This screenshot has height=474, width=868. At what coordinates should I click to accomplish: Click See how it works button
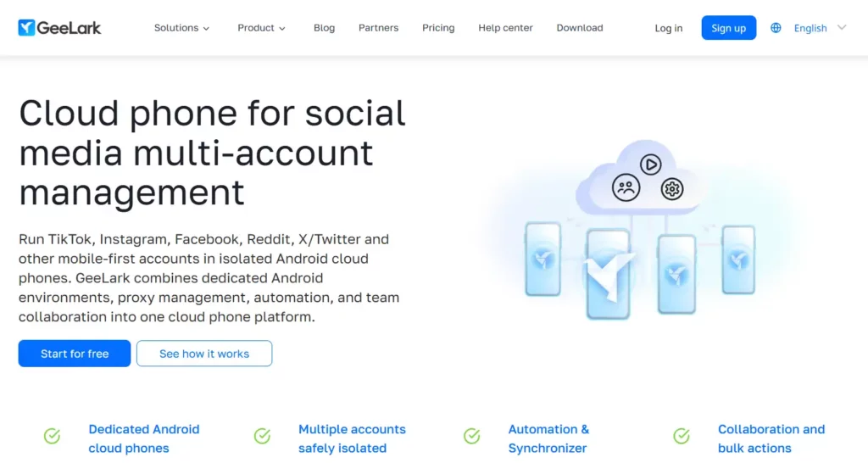(204, 354)
